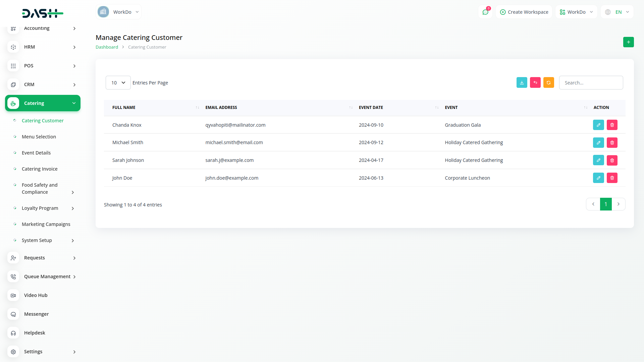Click the orange refresh icon
Viewport: 644px width, 362px height.
pyautogui.click(x=548, y=82)
